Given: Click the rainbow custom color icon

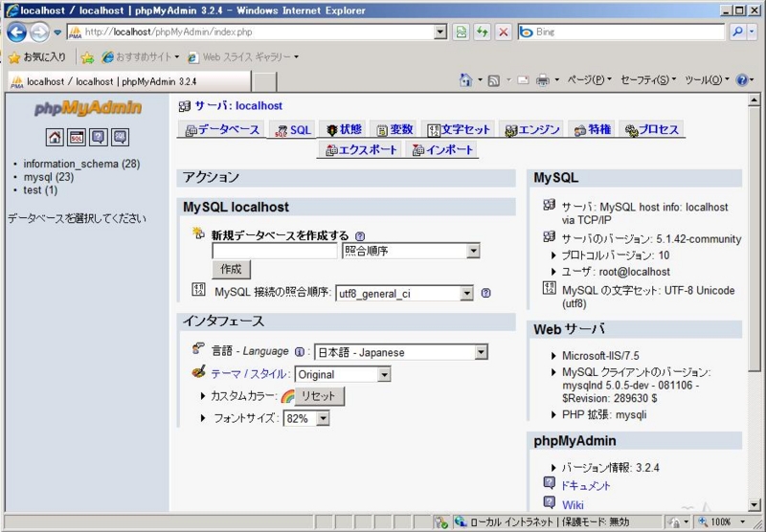Looking at the screenshot, I should pos(288,396).
